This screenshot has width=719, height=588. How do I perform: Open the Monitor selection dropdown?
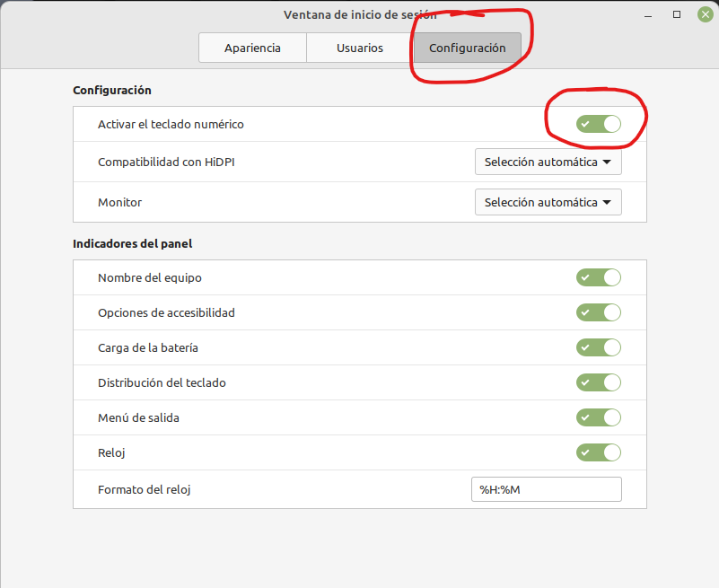point(548,202)
